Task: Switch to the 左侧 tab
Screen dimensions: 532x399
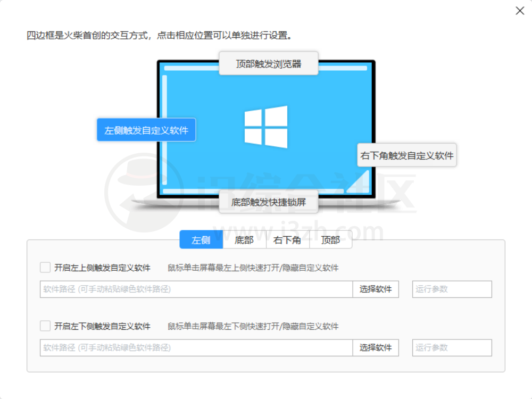Action: pyautogui.click(x=201, y=240)
